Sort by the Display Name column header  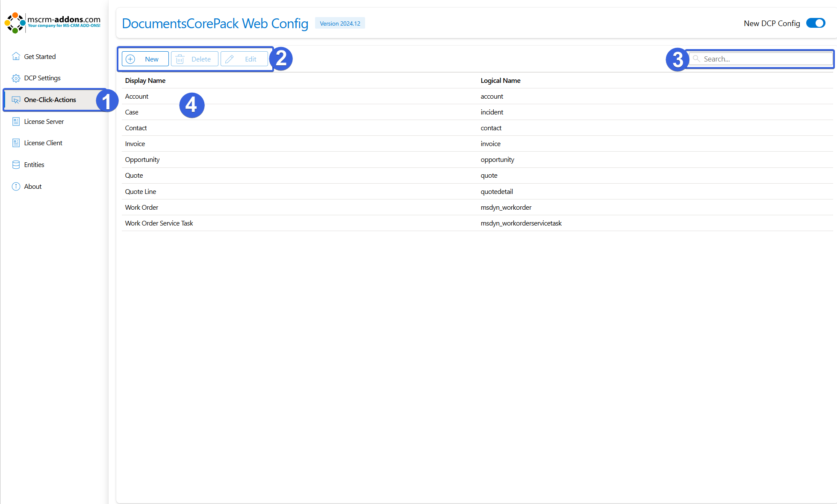145,81
